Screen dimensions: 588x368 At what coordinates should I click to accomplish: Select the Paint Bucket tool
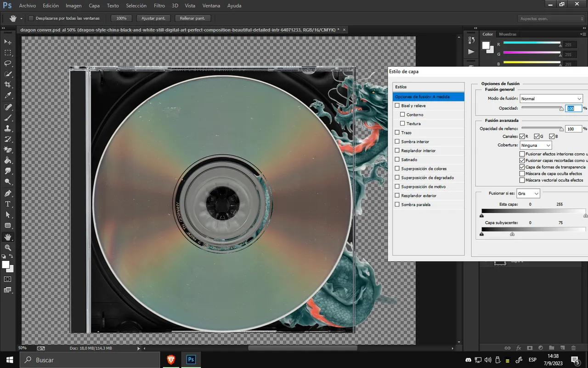click(8, 161)
